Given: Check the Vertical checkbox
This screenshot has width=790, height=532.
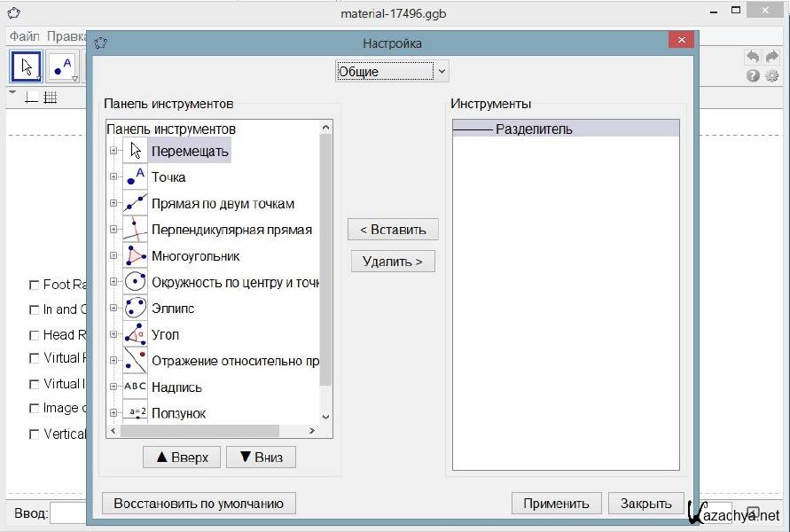Looking at the screenshot, I should [35, 434].
